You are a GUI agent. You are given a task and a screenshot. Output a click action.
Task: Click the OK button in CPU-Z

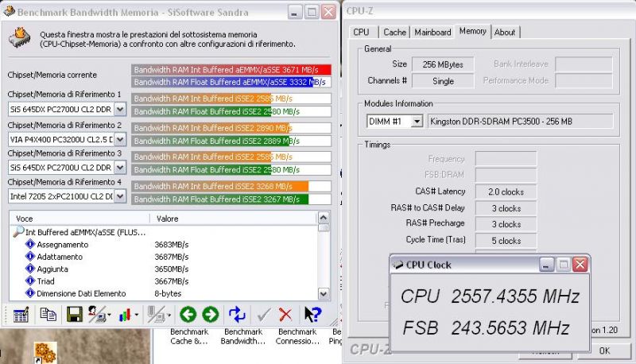click(x=604, y=350)
